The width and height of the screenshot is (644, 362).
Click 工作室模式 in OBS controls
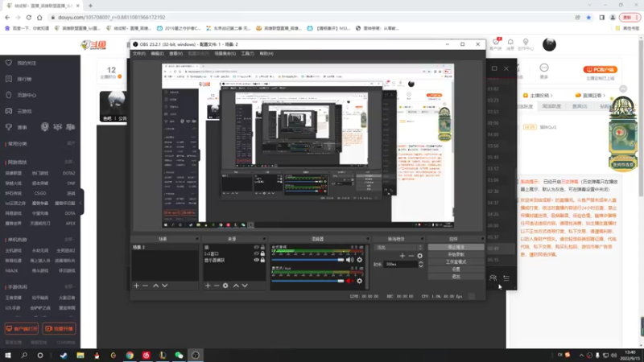[456, 262]
